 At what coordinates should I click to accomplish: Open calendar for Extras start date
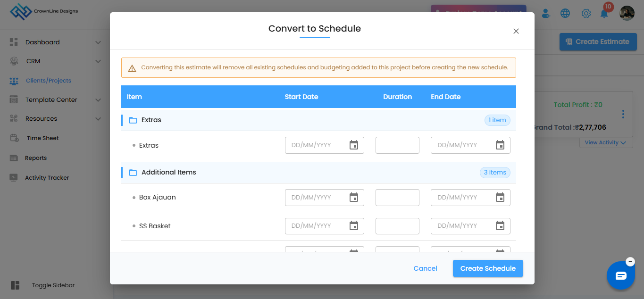click(x=354, y=145)
